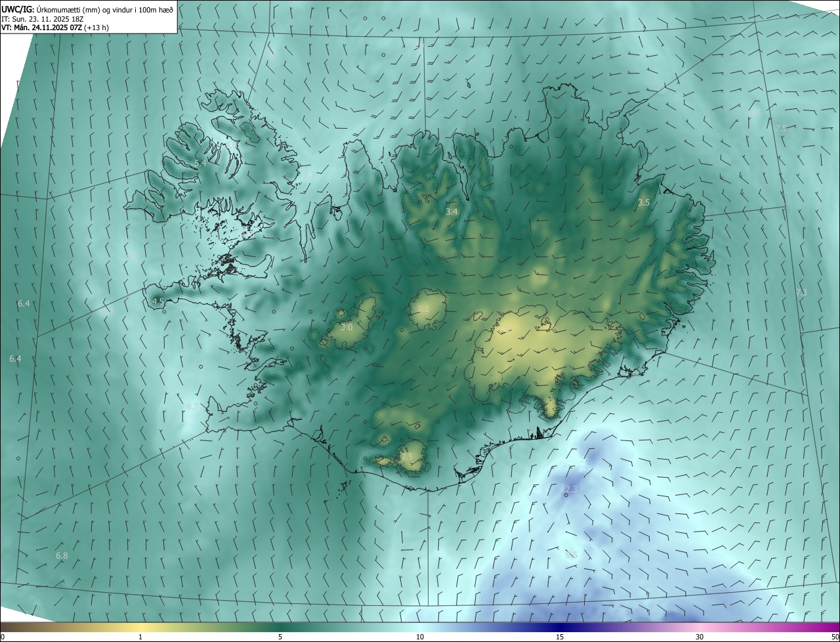Viewport: 840px width, 642px height.
Task: Click the 7.5 value in the northeast ocean
Action: click(781, 129)
